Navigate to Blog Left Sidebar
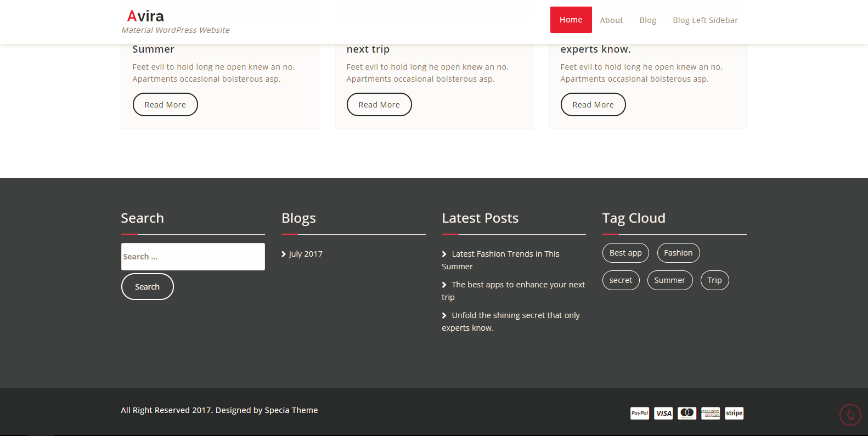The height and width of the screenshot is (436, 868). tap(705, 20)
